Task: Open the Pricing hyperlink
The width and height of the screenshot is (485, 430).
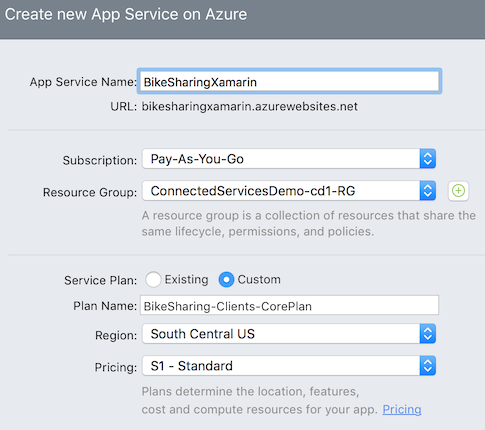Action: click(402, 409)
